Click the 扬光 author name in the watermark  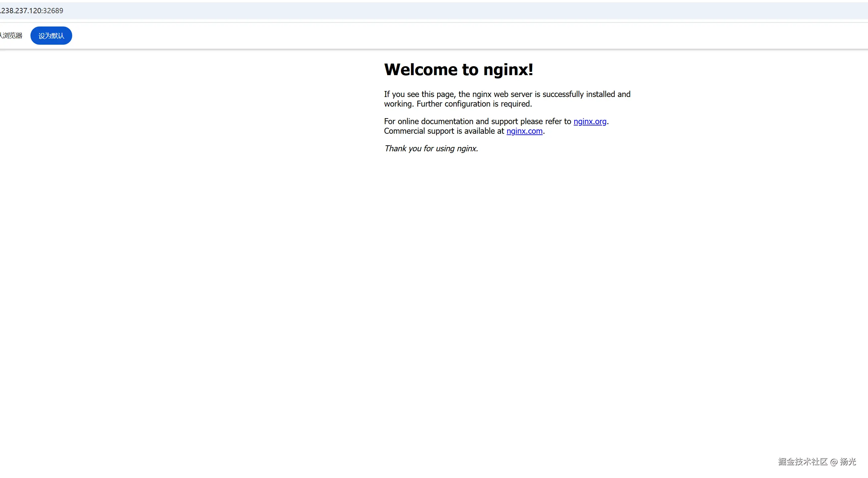[848, 462]
